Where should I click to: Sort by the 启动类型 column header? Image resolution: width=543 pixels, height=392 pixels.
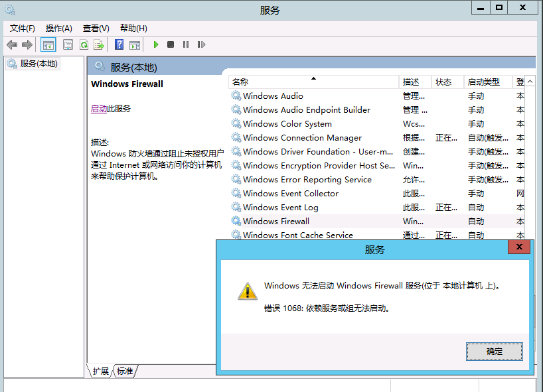point(488,82)
